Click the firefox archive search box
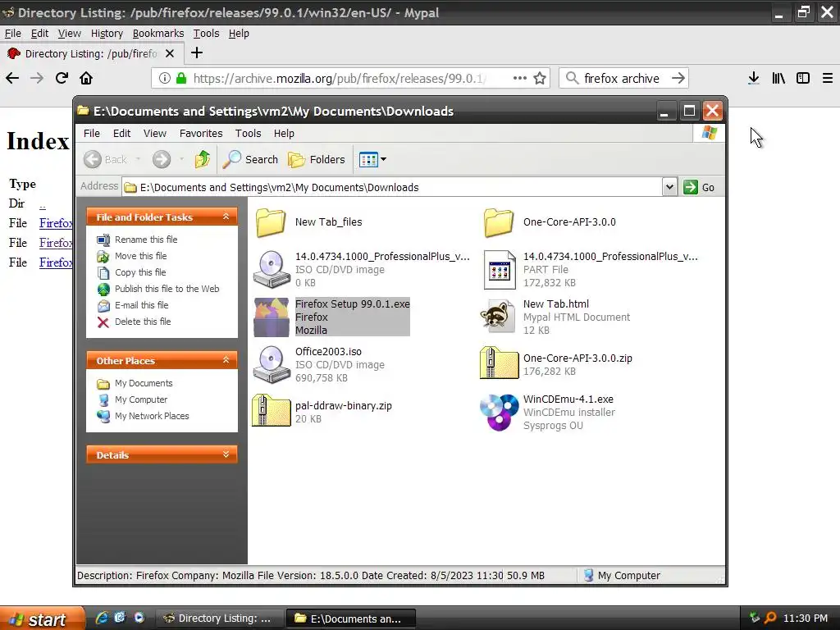This screenshot has width=840, height=630. point(622,78)
